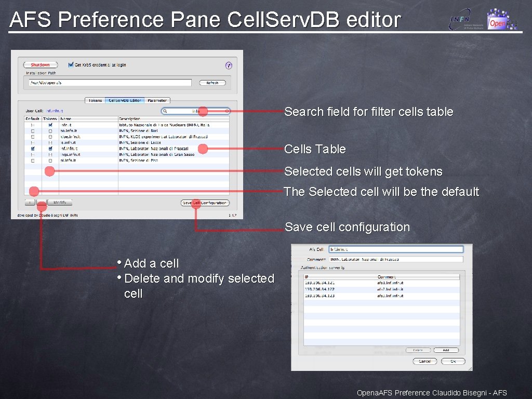Click Delete in the server IP dialog

tap(418, 350)
